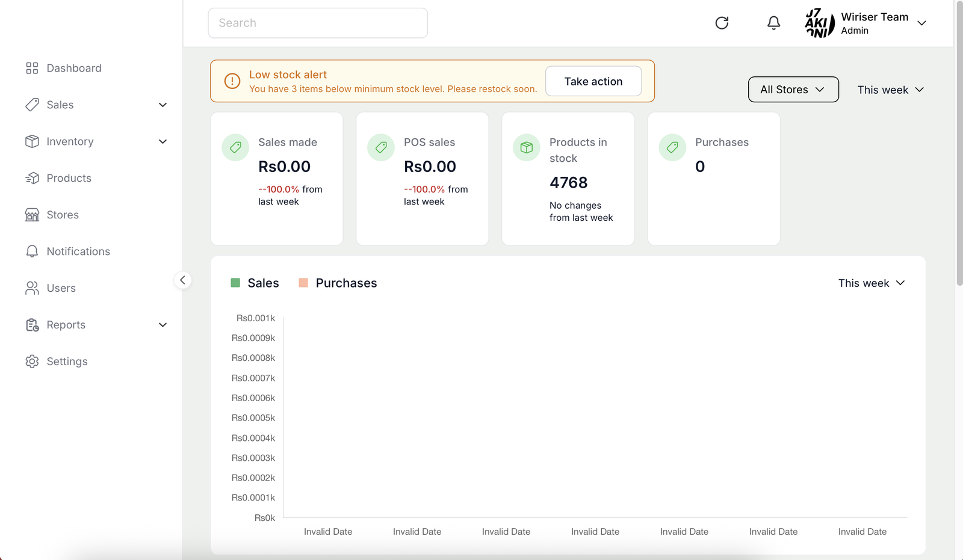The width and height of the screenshot is (963, 560).
Task: Expand the Sales submenu chevron
Action: [x=163, y=105]
